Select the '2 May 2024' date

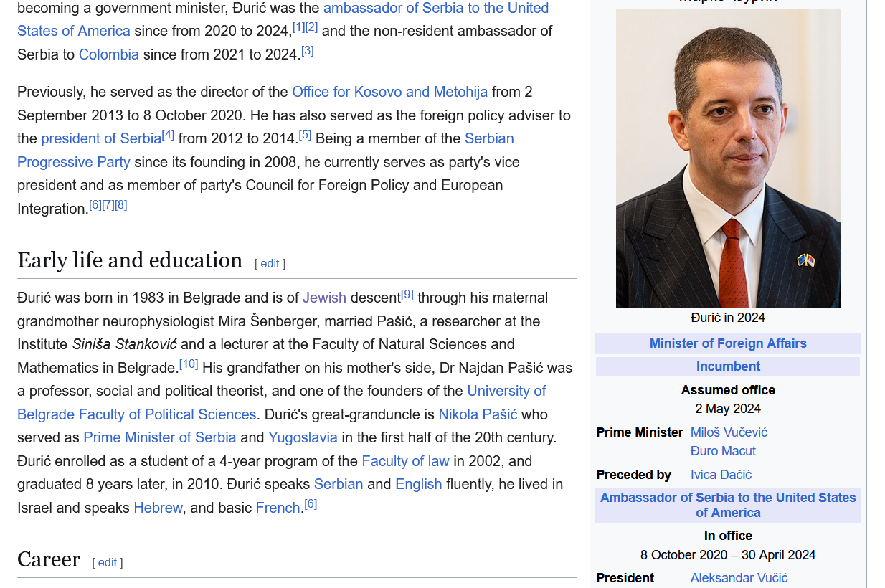click(x=728, y=409)
